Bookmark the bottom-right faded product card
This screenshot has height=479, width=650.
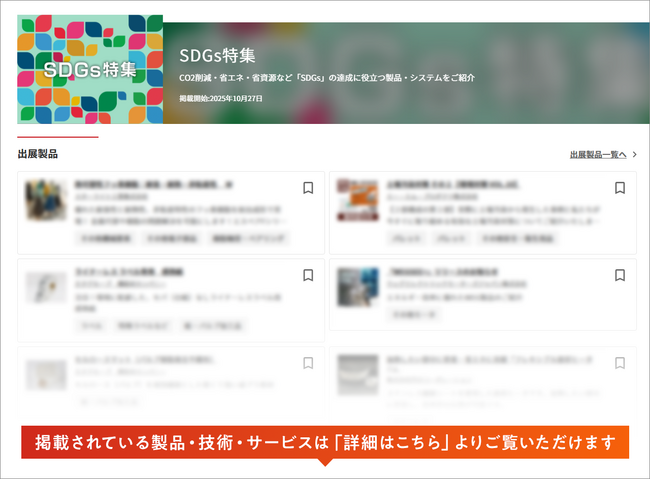(x=620, y=363)
